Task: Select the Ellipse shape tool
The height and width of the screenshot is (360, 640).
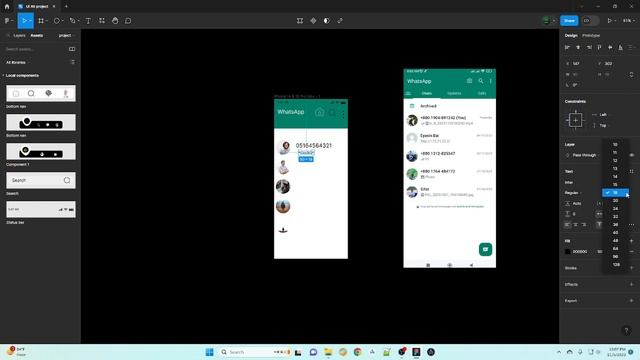Action: click(57, 20)
